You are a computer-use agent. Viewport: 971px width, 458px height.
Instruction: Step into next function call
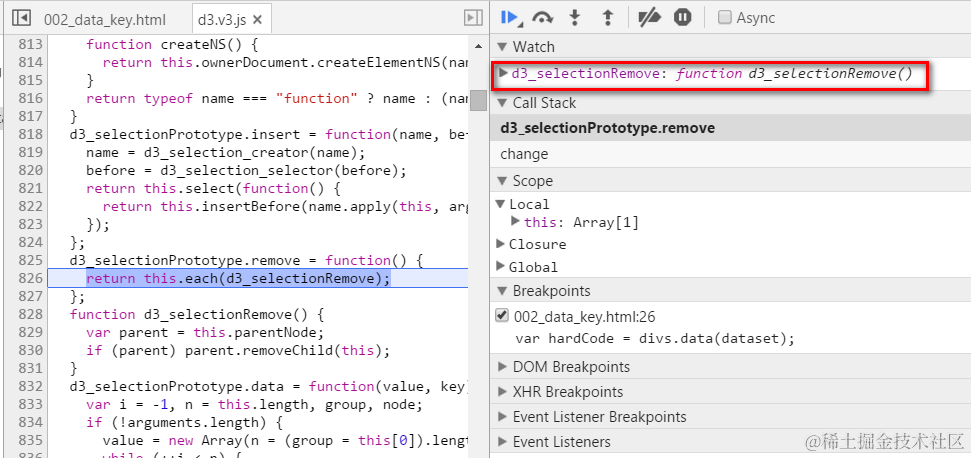[575, 18]
